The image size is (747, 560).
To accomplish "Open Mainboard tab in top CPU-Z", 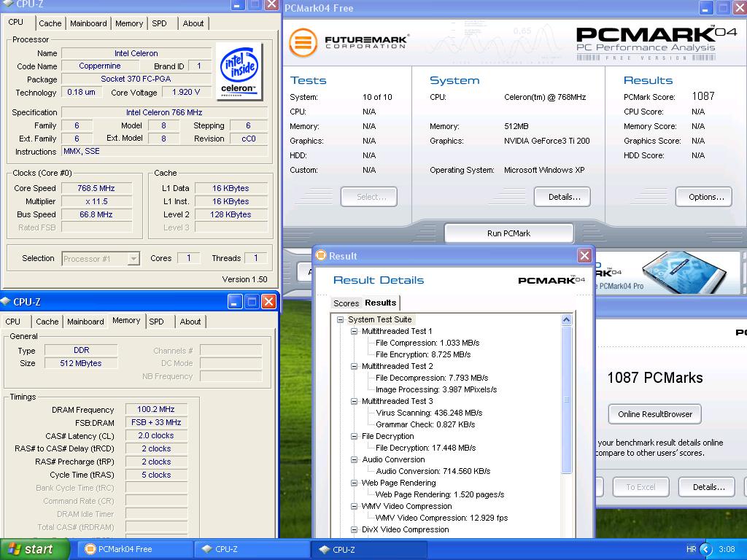I will point(88,23).
